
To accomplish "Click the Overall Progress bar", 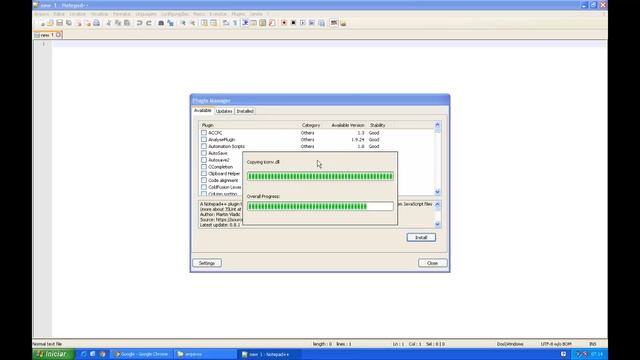I will pyautogui.click(x=320, y=206).
